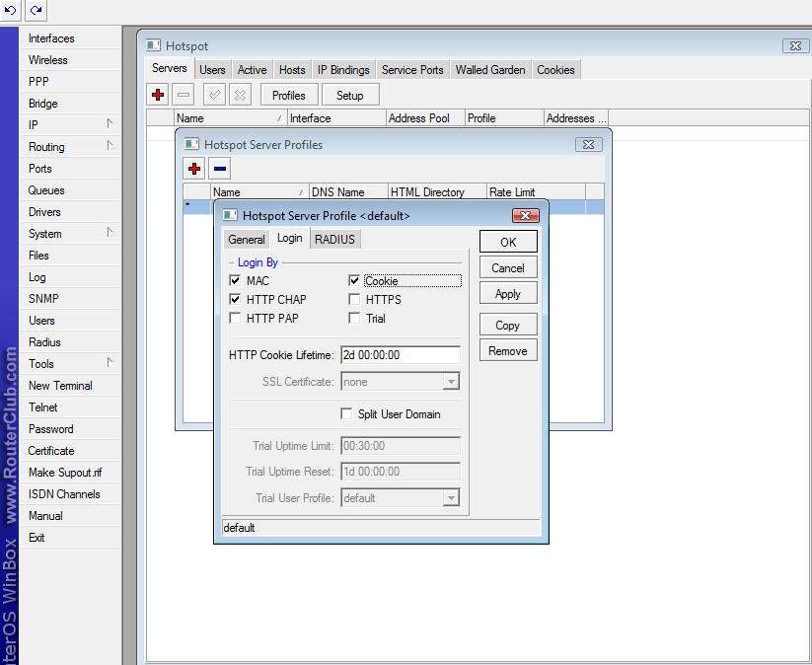Select the Login tab

pyautogui.click(x=290, y=238)
